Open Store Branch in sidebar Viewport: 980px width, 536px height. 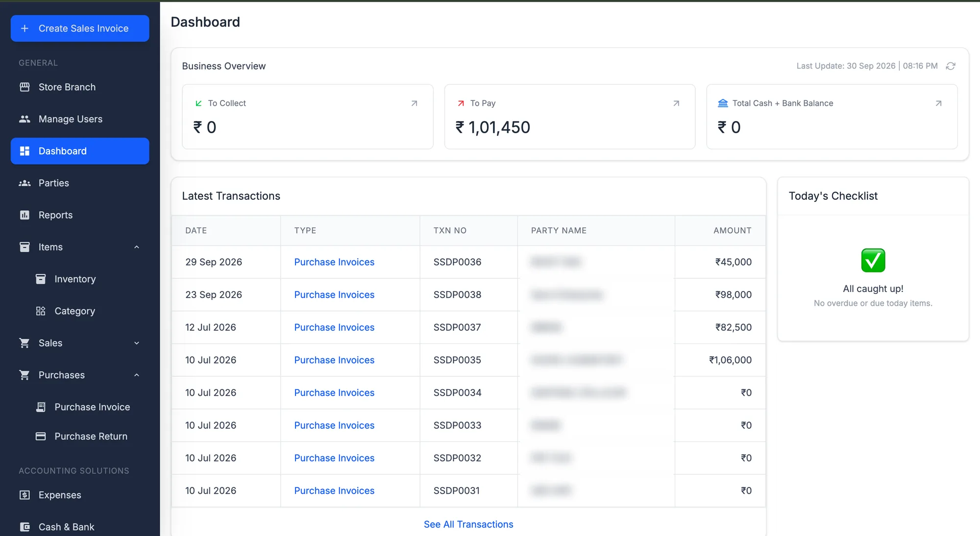coord(80,87)
